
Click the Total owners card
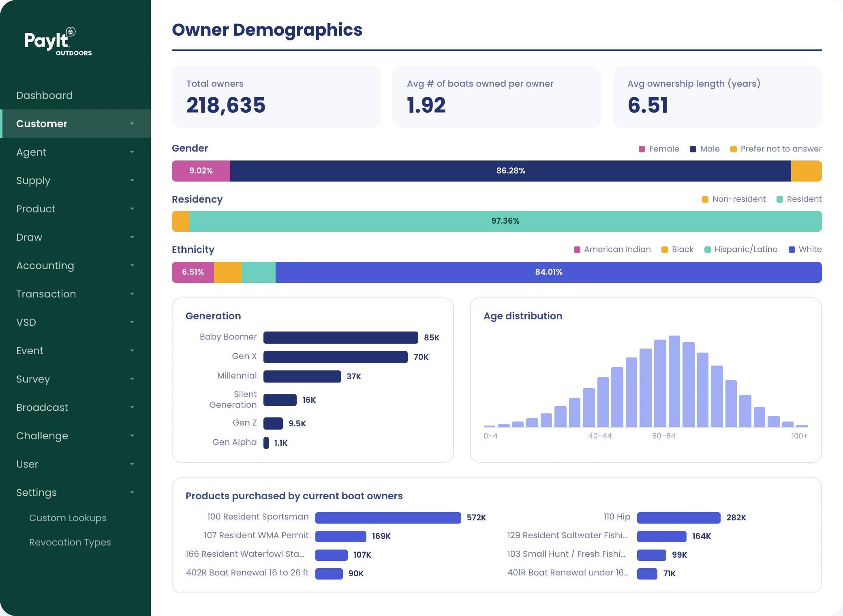click(x=276, y=97)
